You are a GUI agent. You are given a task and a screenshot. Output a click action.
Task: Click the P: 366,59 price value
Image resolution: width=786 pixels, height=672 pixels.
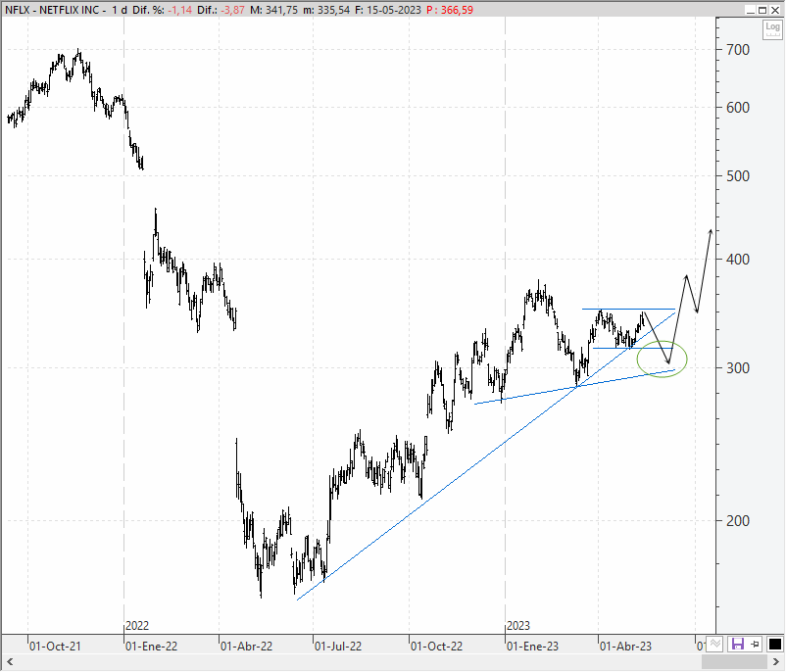(450, 10)
